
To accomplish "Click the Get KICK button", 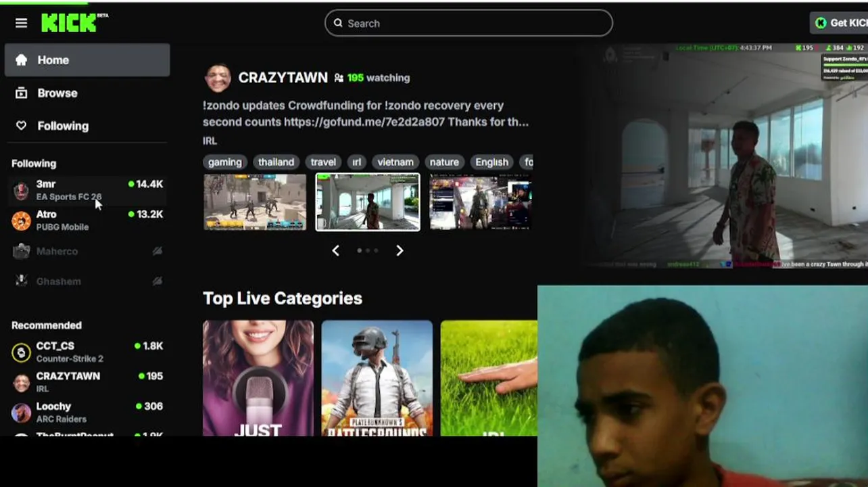I will (839, 23).
